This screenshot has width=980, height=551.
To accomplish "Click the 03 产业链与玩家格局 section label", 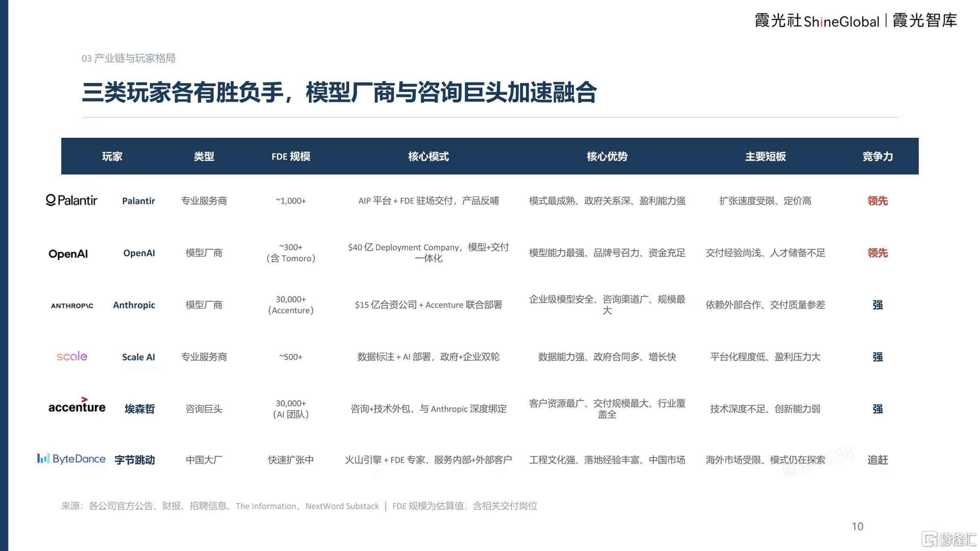I will [128, 58].
